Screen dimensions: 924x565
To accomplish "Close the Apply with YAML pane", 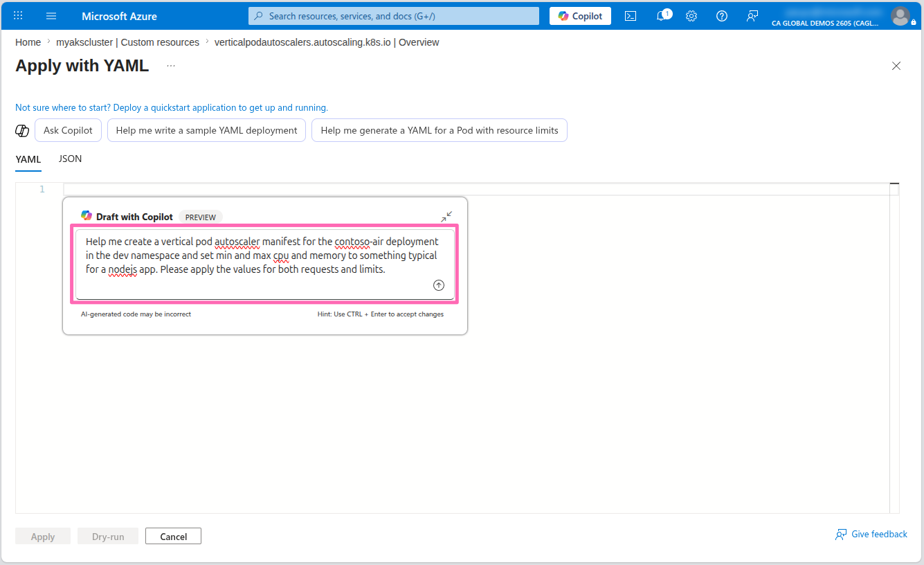I will 896,66.
